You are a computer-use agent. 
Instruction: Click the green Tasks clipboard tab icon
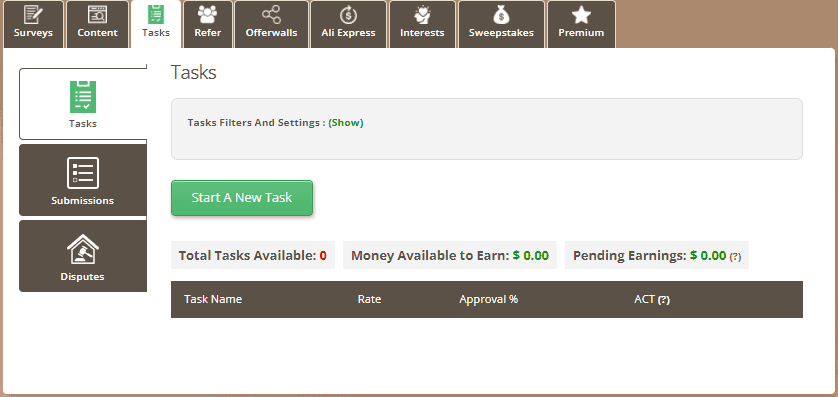[x=156, y=14]
